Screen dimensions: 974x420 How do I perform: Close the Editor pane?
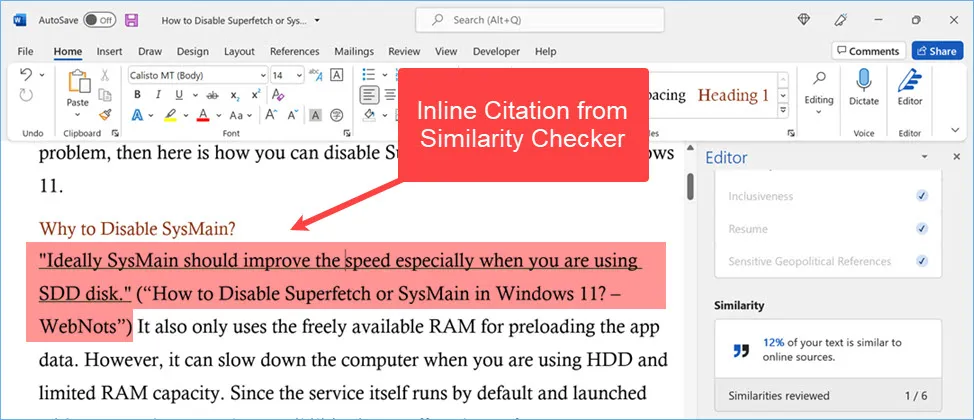tap(957, 157)
